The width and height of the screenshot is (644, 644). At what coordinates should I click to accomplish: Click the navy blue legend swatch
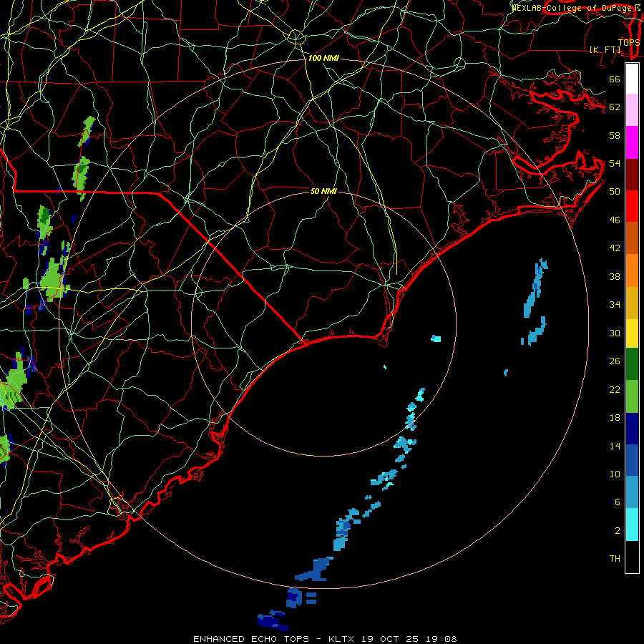tap(632, 429)
